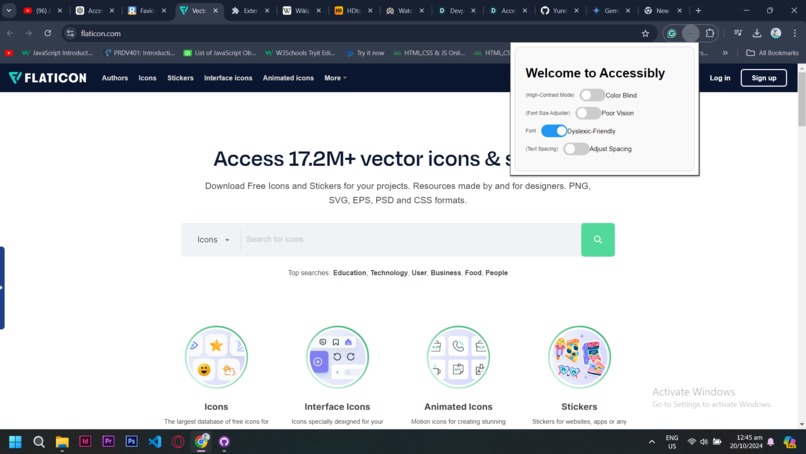Bookmark this page with the star icon

(x=645, y=33)
